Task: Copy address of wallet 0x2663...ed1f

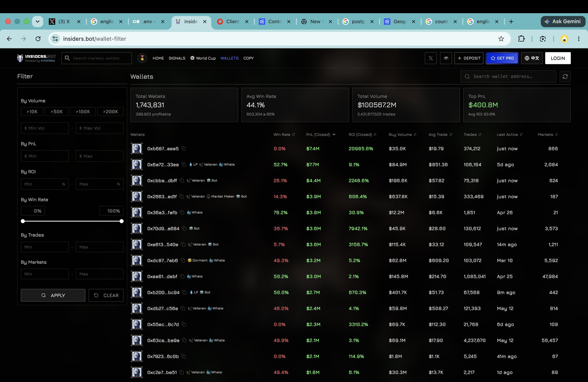Action: [x=182, y=196]
